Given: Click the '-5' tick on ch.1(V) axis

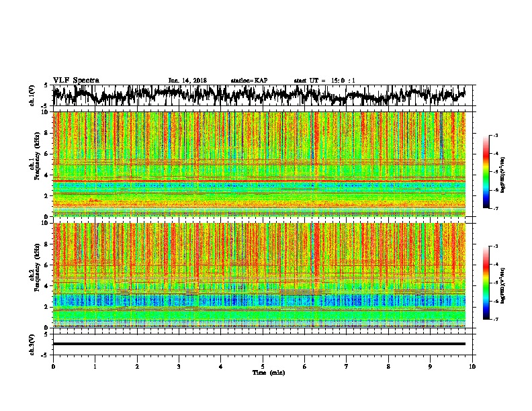Looking at the screenshot, I should pos(44,106).
